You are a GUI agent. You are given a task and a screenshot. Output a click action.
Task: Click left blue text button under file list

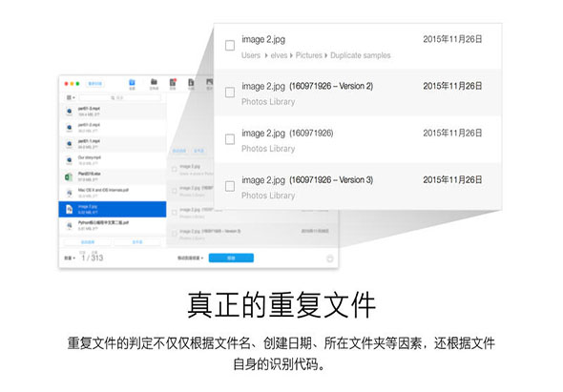88,242
